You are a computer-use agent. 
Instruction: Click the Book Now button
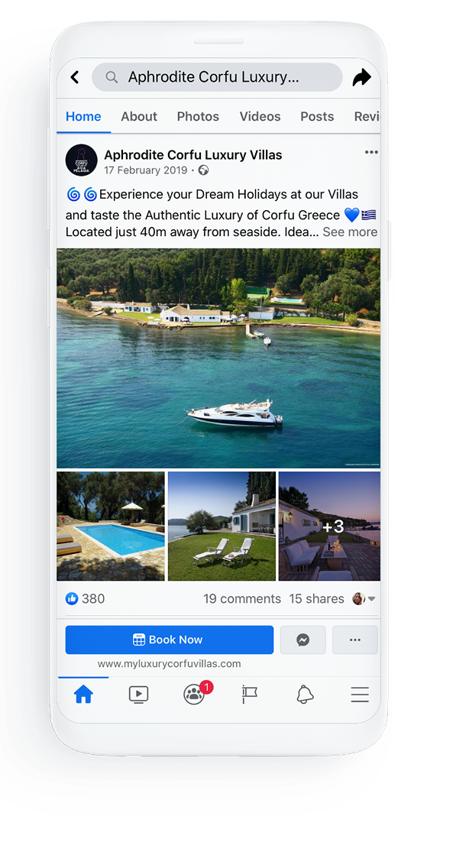click(x=170, y=640)
